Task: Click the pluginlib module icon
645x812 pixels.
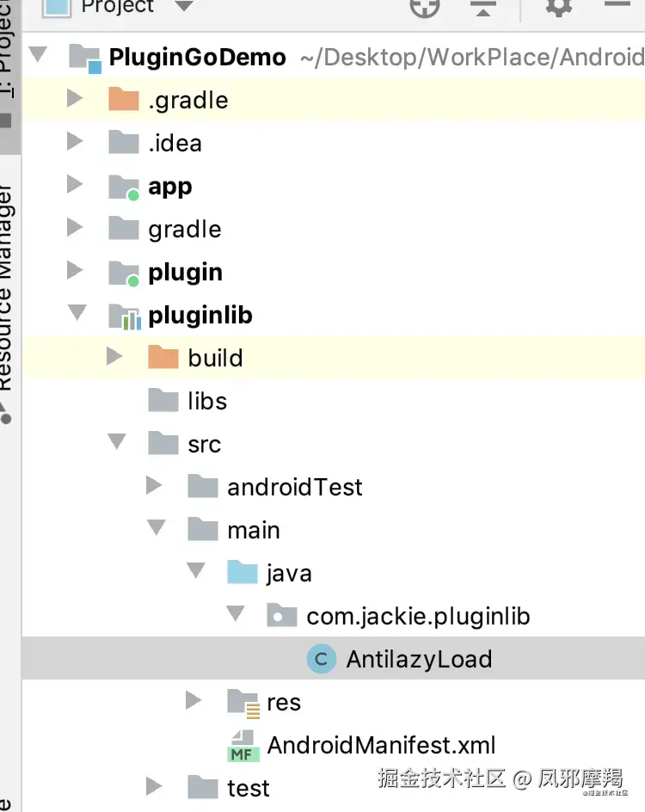Action: [125, 316]
